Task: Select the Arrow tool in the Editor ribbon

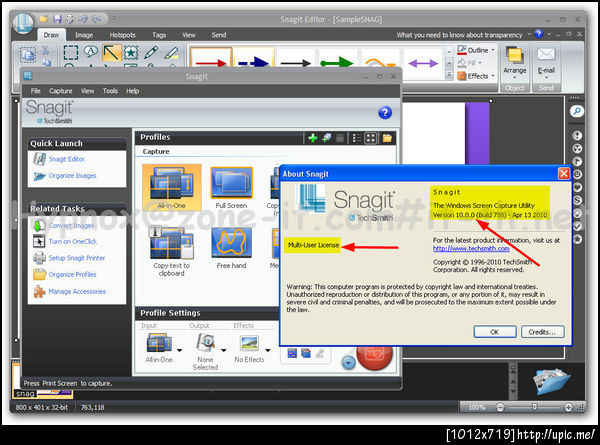Action: [111, 52]
